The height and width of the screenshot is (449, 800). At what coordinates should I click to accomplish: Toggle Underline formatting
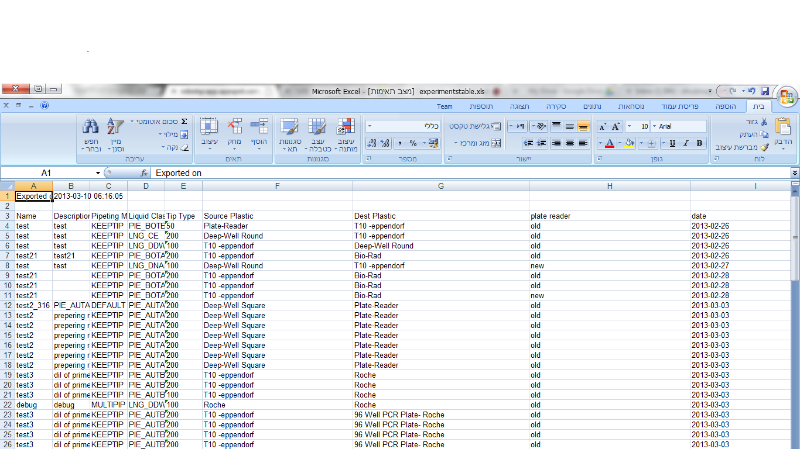point(672,143)
